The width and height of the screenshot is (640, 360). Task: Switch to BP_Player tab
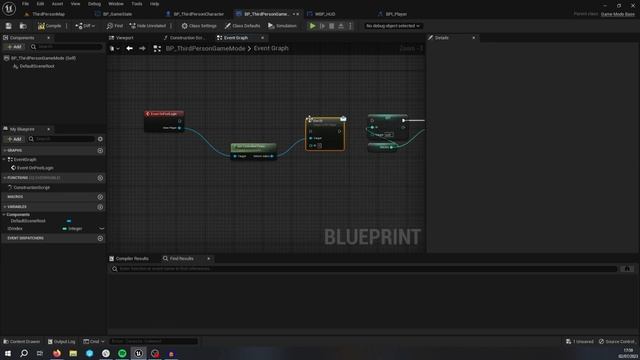tap(396, 14)
